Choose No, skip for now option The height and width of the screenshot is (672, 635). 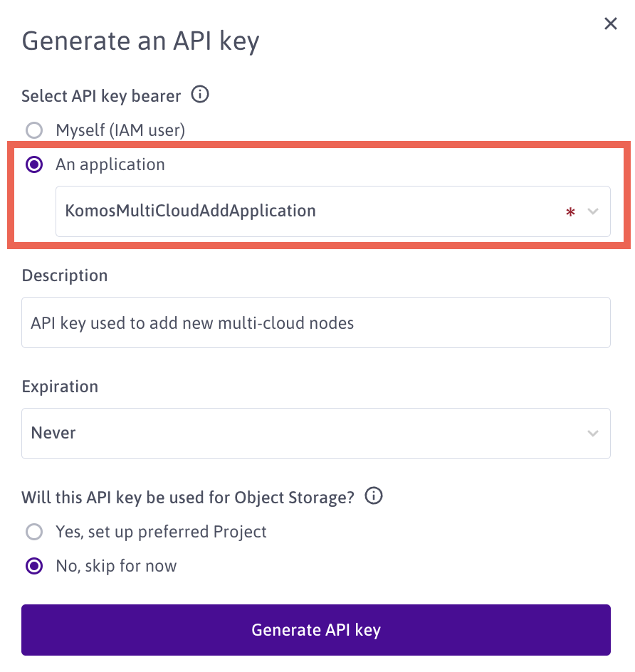pyautogui.click(x=33, y=566)
